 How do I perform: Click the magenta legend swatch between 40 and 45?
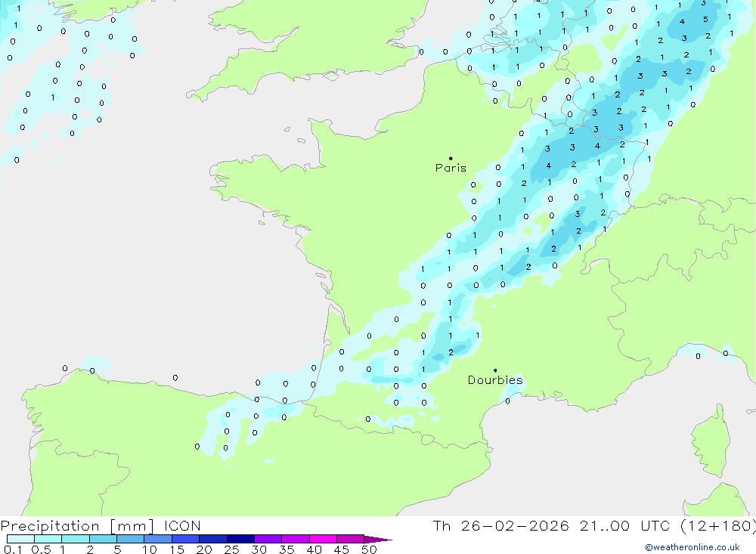click(323, 539)
